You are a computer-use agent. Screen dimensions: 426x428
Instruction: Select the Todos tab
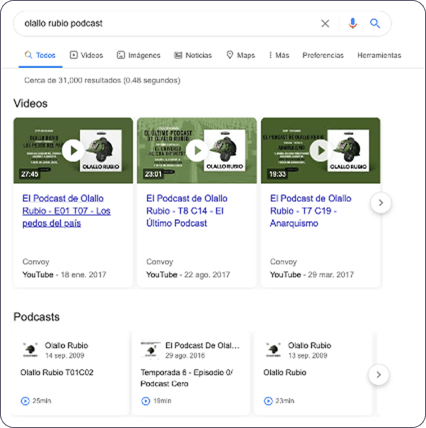pos(40,55)
